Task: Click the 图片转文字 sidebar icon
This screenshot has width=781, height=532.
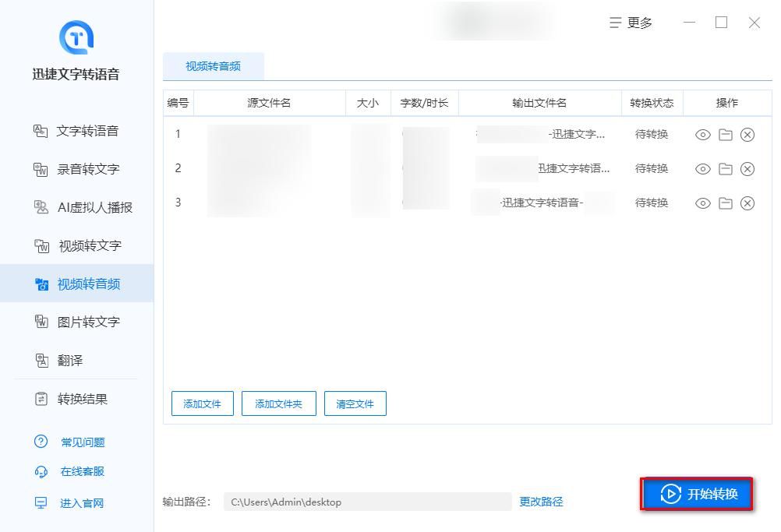Action: [x=41, y=322]
